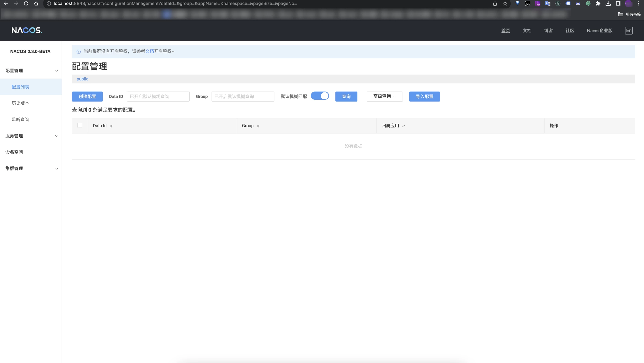Sort by 归属应用 column
The image size is (644, 363).
click(x=403, y=126)
